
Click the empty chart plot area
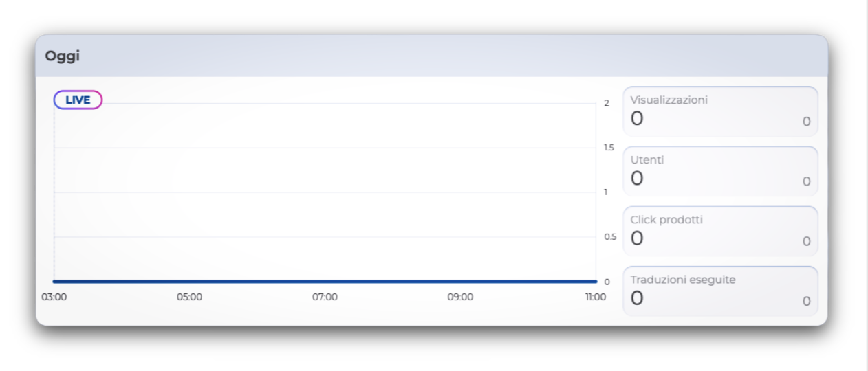coord(325,192)
